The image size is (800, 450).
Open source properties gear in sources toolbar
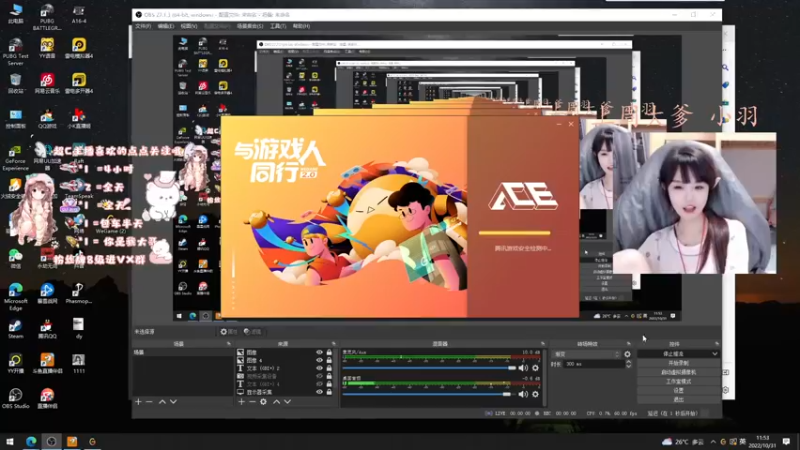pos(263,402)
